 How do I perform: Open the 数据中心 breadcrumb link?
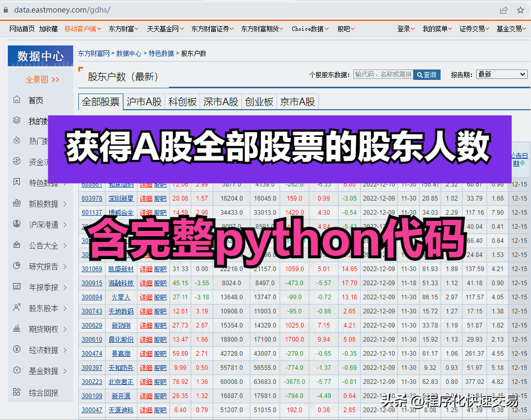pyautogui.click(x=129, y=53)
